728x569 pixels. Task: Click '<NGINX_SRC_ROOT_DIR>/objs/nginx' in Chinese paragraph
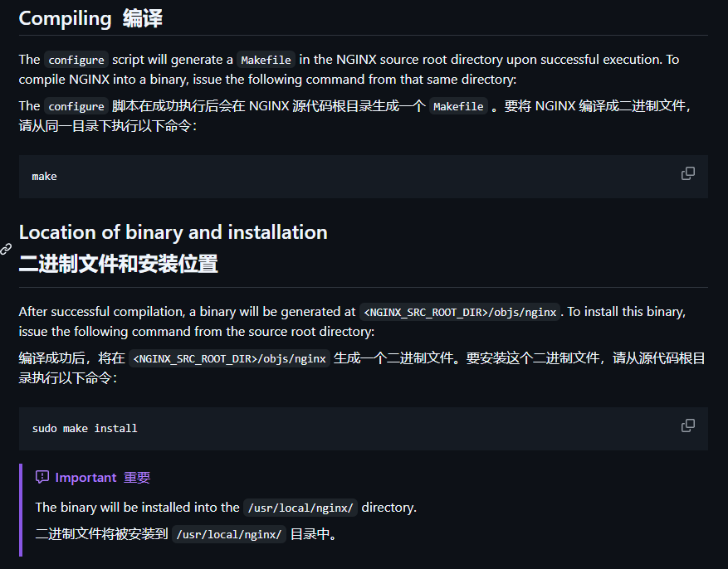[x=229, y=358]
